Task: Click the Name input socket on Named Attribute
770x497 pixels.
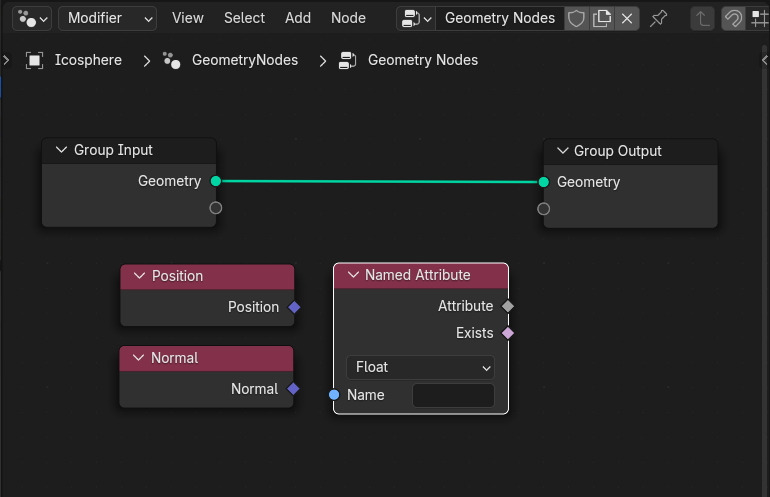Action: click(x=334, y=394)
